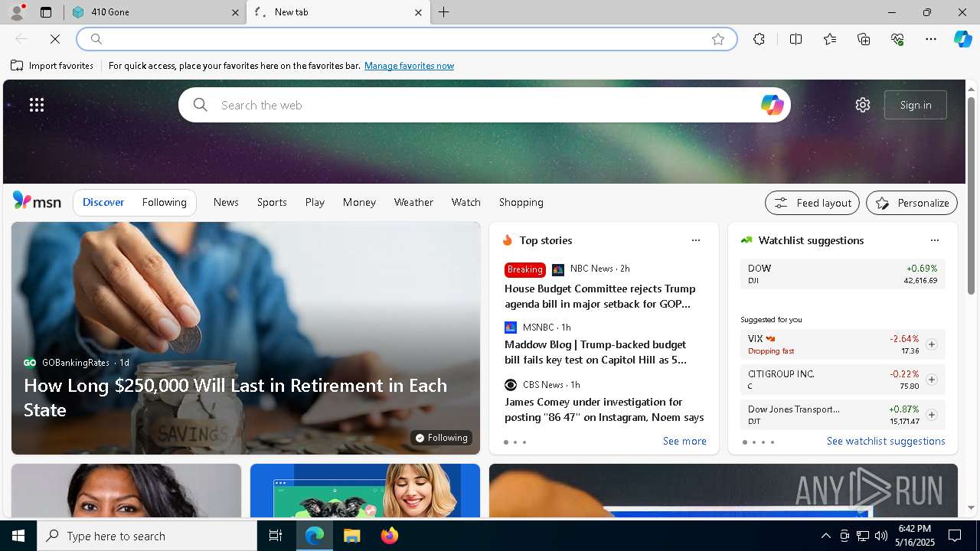
Task: Open House Budget Committee headline
Action: click(x=600, y=296)
